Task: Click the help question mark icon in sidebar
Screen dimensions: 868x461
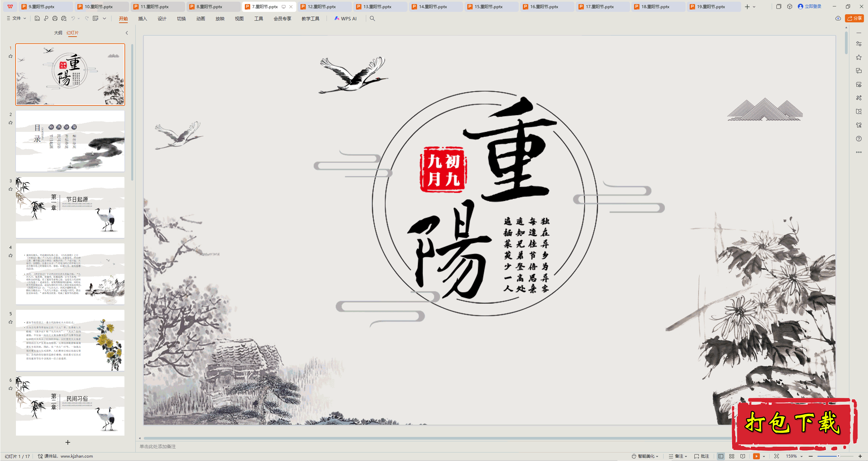Action: [859, 139]
